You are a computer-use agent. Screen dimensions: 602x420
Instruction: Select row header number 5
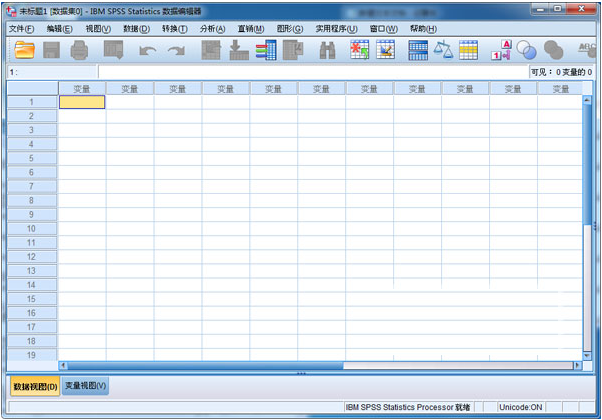[x=31, y=158]
